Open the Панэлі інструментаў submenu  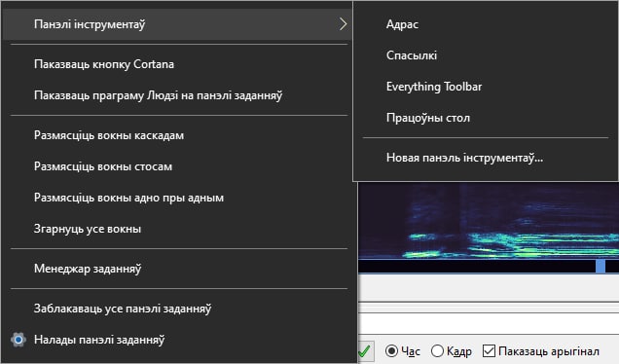coord(176,24)
